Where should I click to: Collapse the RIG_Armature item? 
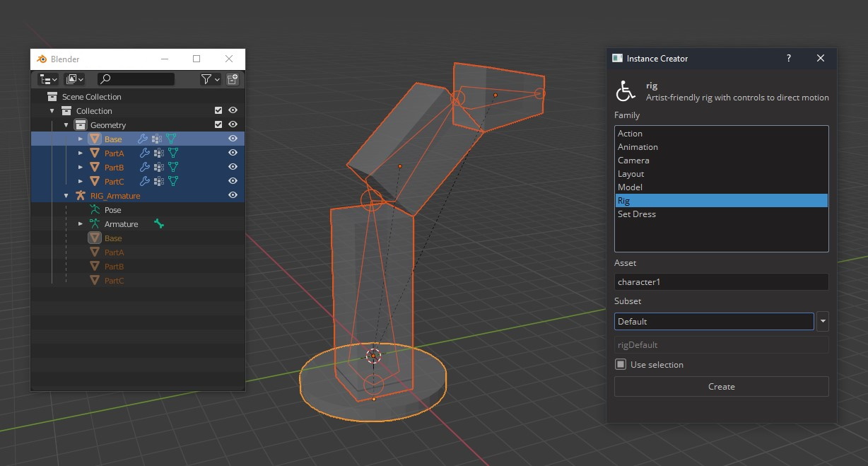pos(66,196)
